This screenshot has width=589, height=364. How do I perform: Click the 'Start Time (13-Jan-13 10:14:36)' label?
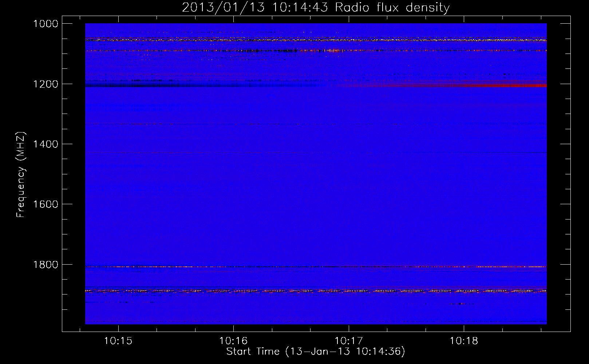click(316, 352)
